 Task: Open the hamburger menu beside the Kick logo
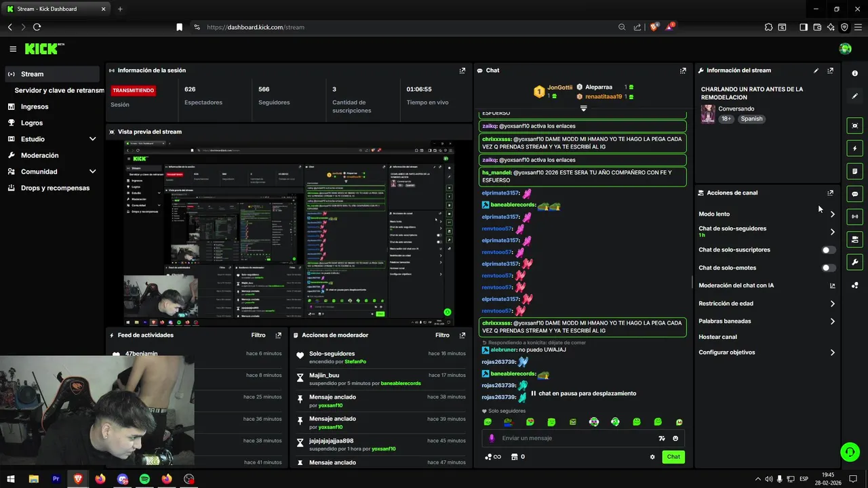pos(13,49)
